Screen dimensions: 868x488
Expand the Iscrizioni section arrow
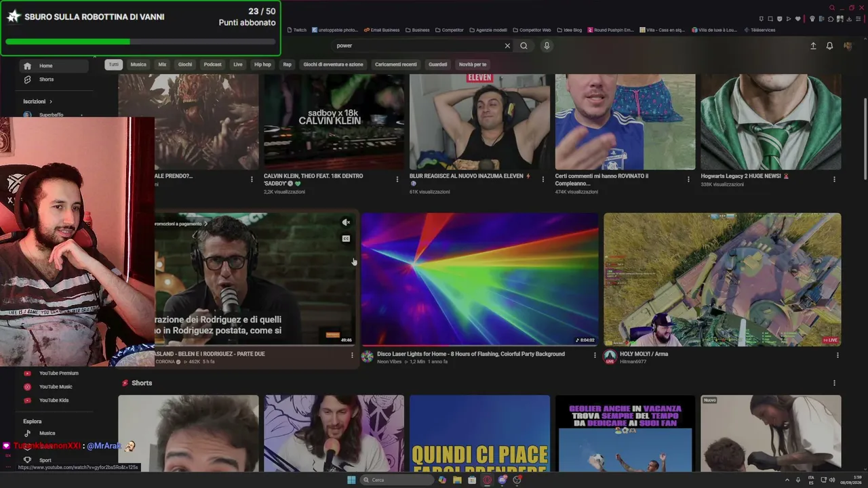(x=50, y=102)
